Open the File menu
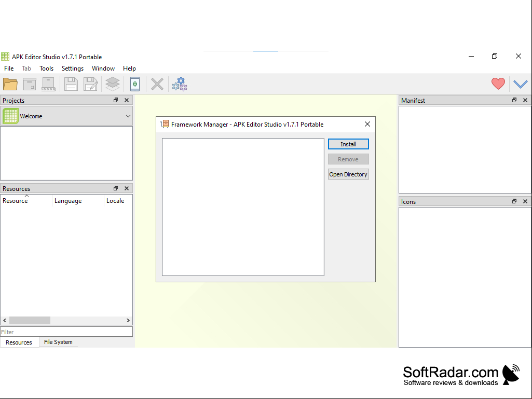The image size is (532, 399). tap(9, 68)
